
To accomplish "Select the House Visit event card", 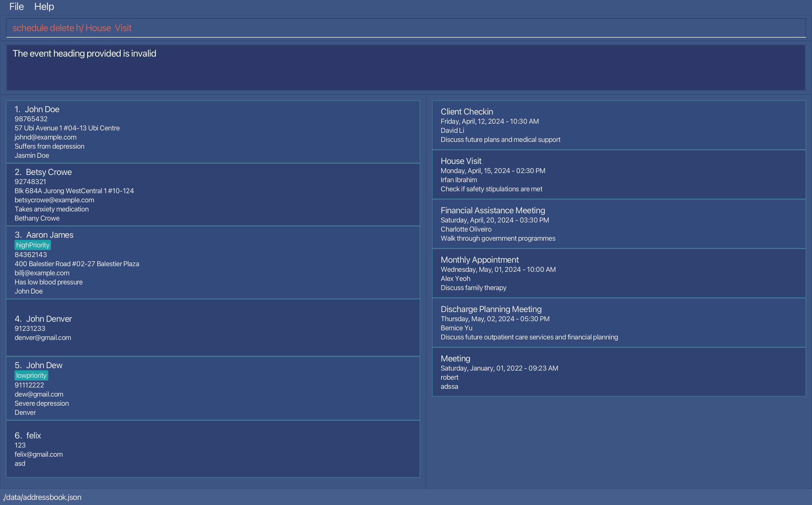I will [618, 175].
